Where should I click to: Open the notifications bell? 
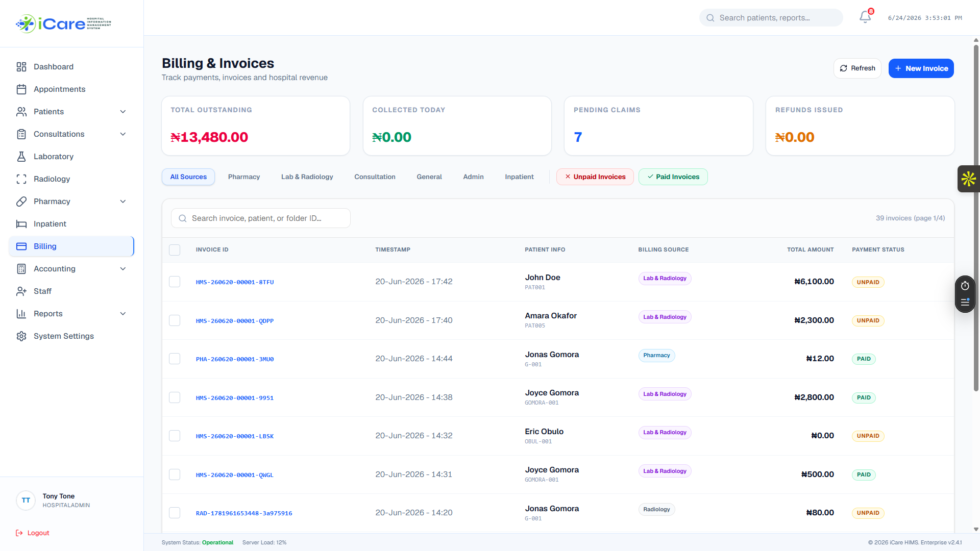point(865,17)
